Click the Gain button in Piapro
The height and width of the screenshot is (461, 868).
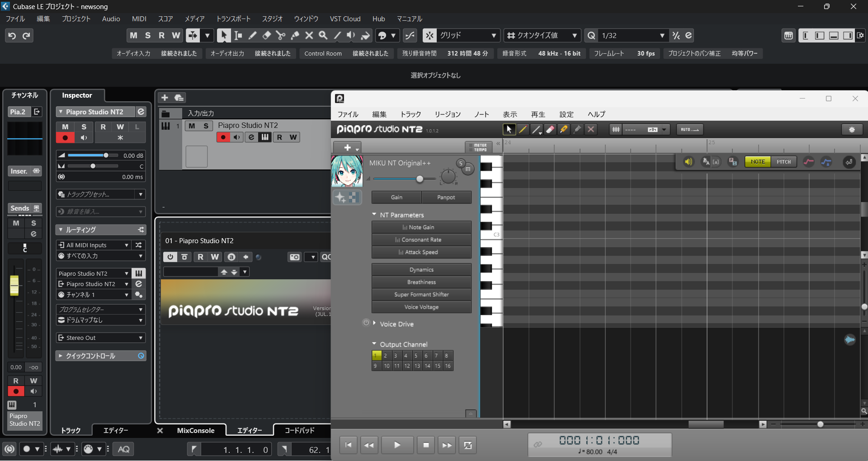point(396,197)
